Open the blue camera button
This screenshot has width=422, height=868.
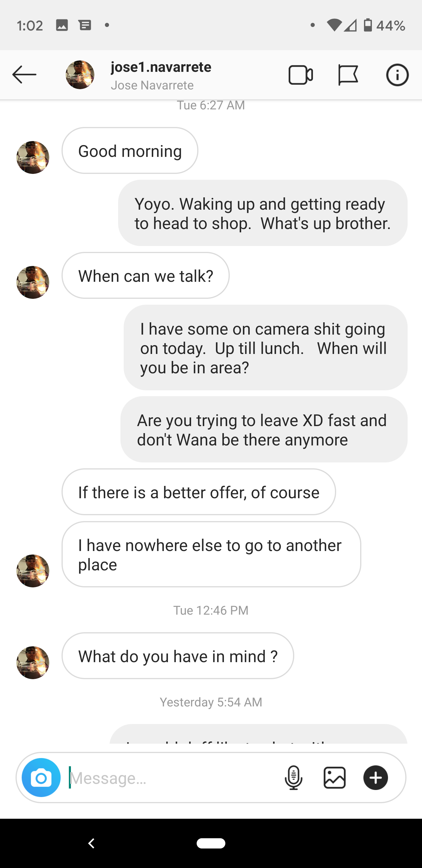[x=41, y=777]
